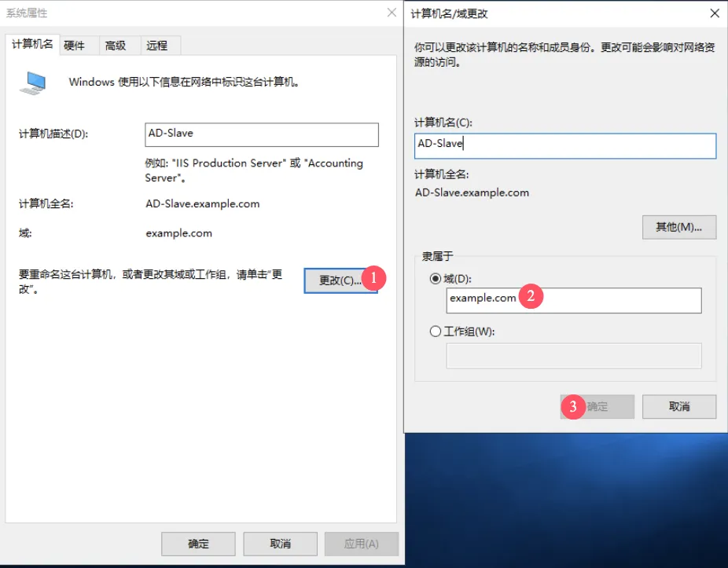Click 确定 in the System Properties window
This screenshot has width=728, height=568.
(x=198, y=544)
